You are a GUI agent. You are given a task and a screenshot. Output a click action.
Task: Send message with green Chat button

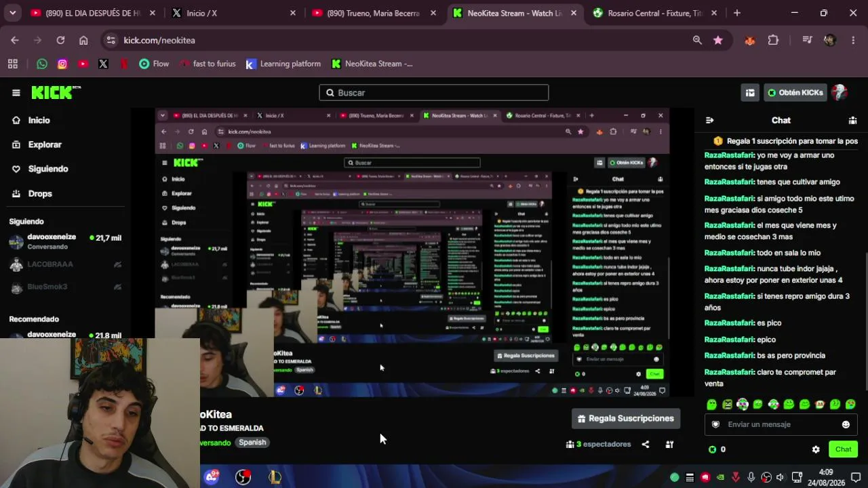tap(843, 449)
